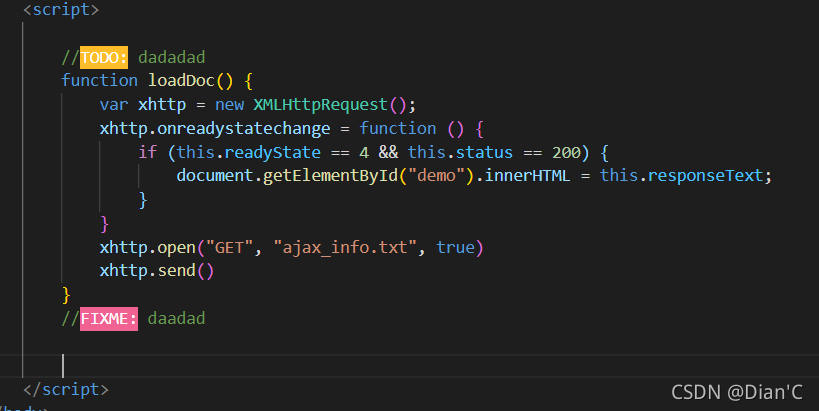
Task: Click the comment text 'daadad'
Action: click(x=177, y=318)
